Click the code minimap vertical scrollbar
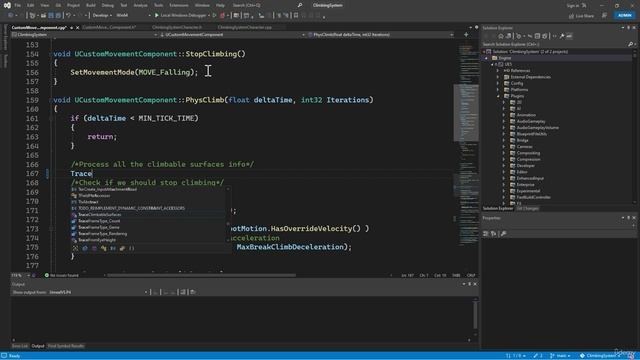 466,112
